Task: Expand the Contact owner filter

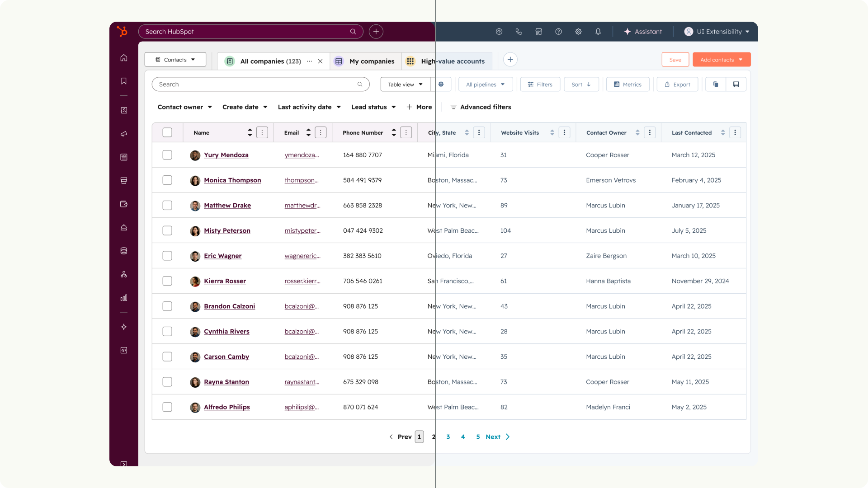Action: (x=184, y=107)
